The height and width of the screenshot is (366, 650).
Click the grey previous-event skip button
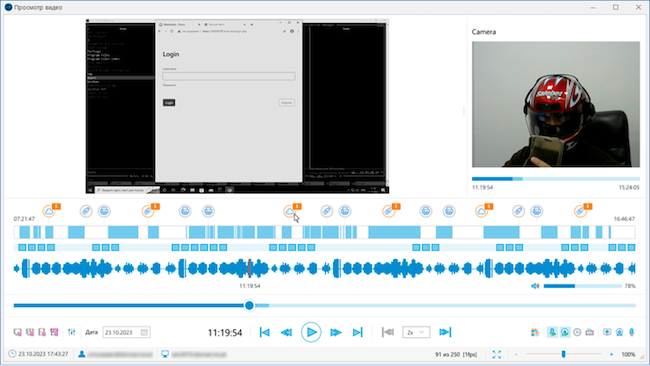[x=388, y=332]
